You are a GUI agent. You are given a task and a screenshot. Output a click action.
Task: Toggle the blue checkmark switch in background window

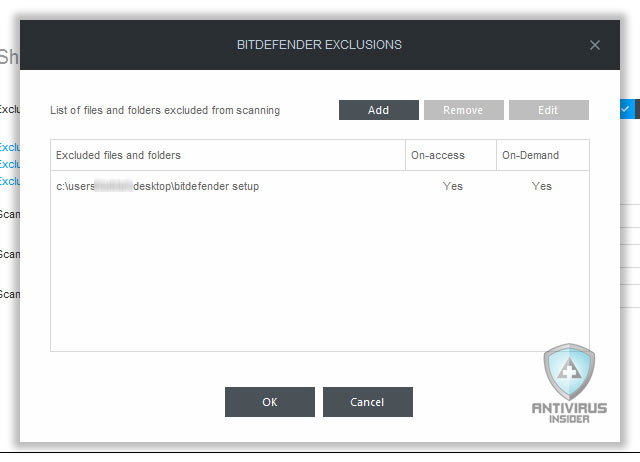tap(629, 109)
